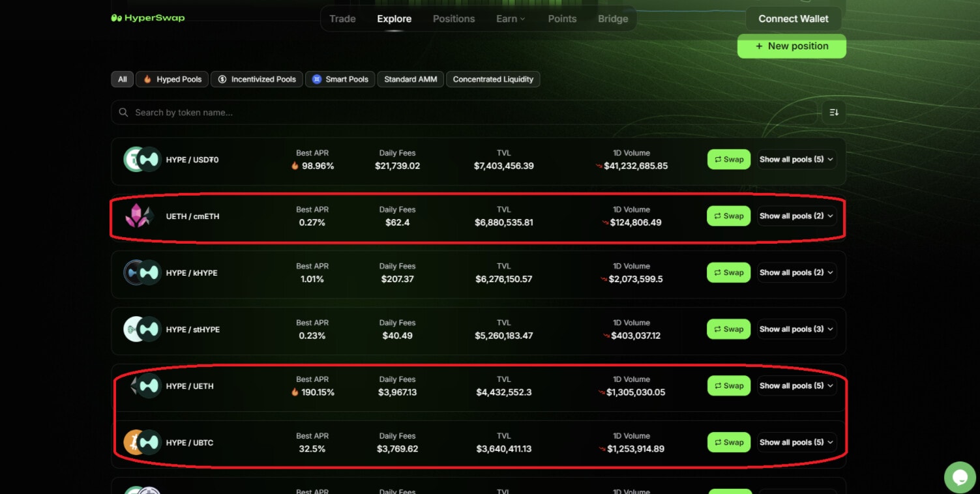Click the HYPE / stHYPE token pair icon

pos(142,329)
